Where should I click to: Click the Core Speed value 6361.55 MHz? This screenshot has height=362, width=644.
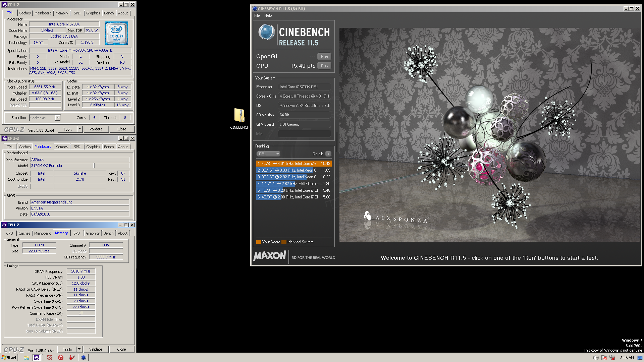tap(45, 87)
